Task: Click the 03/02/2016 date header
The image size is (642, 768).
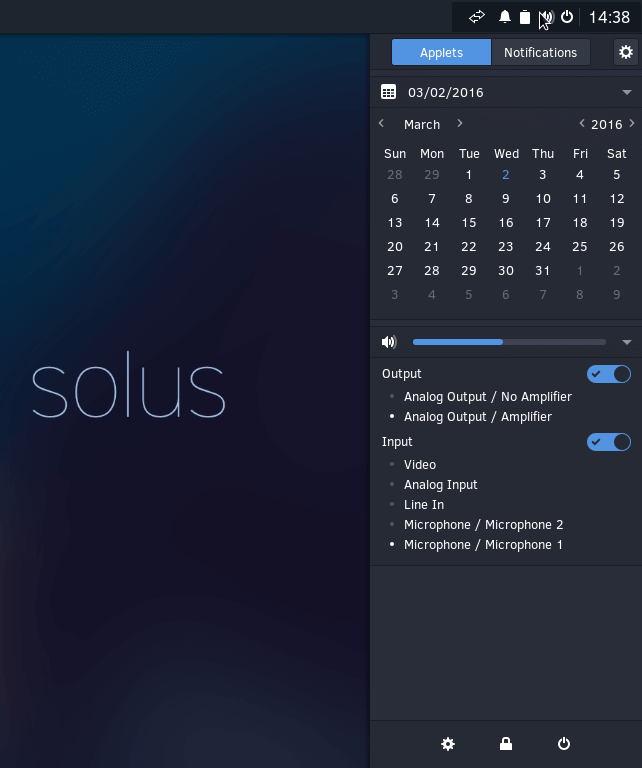Action: (446, 93)
